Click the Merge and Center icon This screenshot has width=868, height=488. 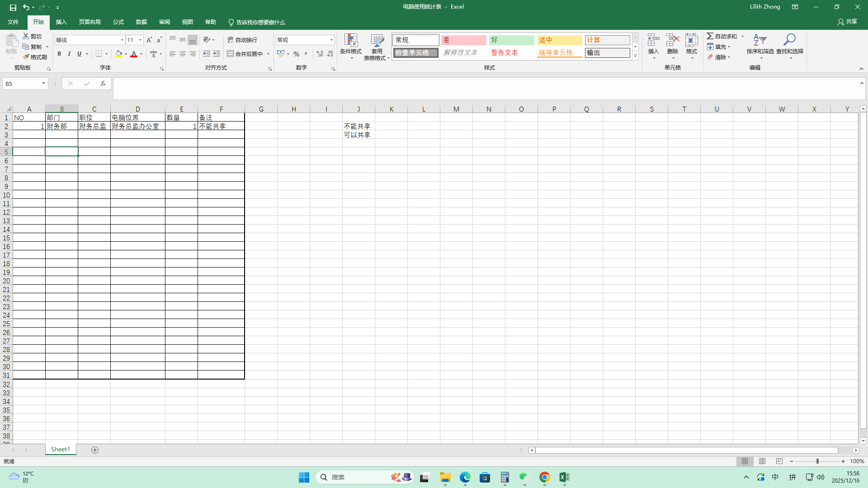[x=231, y=54]
